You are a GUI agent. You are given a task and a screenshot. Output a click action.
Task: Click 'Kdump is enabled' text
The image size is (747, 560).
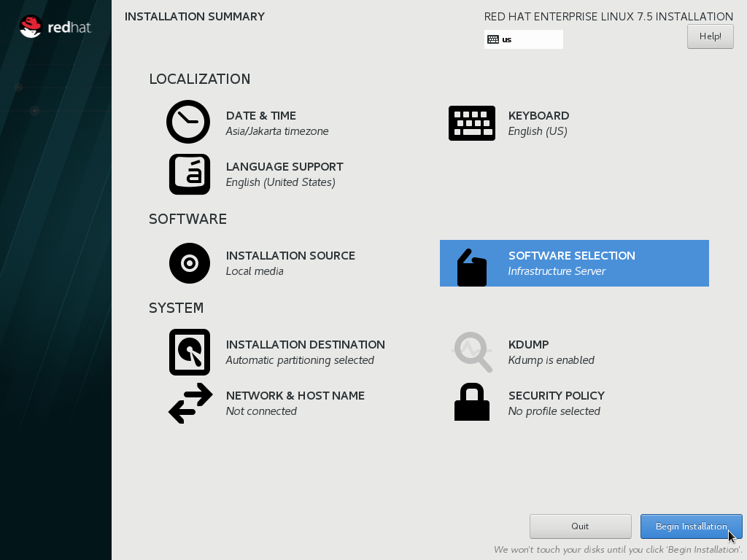pyautogui.click(x=551, y=360)
